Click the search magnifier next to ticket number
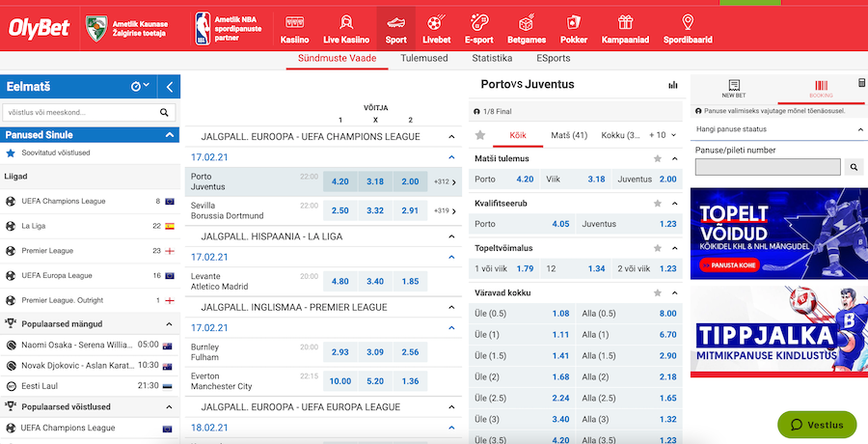 pos(854,167)
